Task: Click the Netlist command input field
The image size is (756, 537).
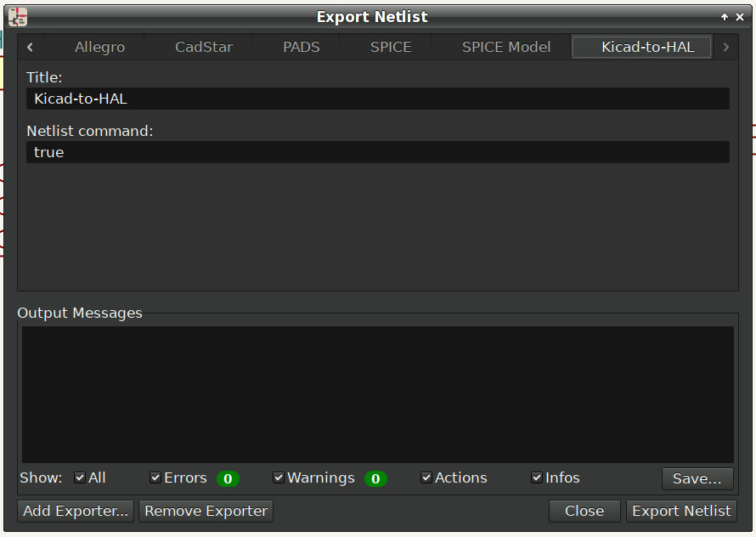Action: pyautogui.click(x=377, y=152)
